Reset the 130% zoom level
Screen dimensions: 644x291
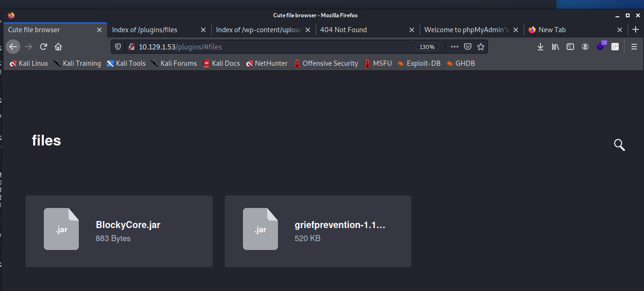pyautogui.click(x=427, y=47)
